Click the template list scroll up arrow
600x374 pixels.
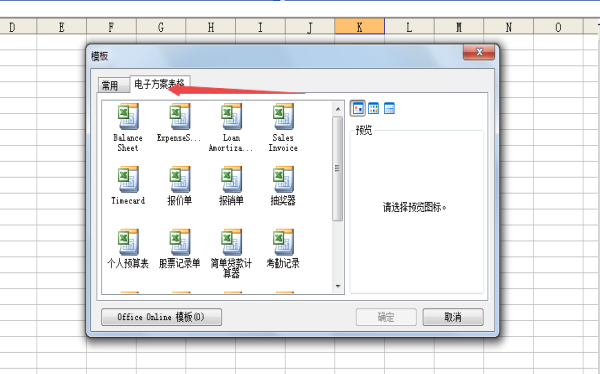338,109
